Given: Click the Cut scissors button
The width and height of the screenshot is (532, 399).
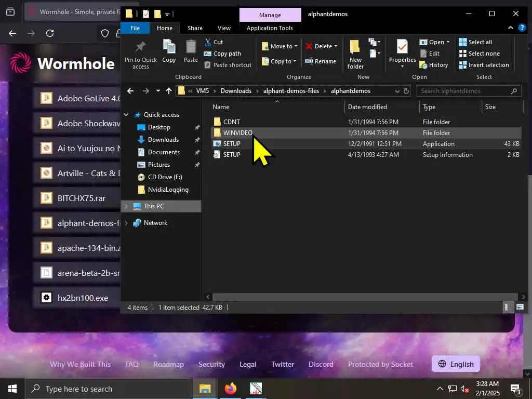Looking at the screenshot, I should click(x=214, y=42).
